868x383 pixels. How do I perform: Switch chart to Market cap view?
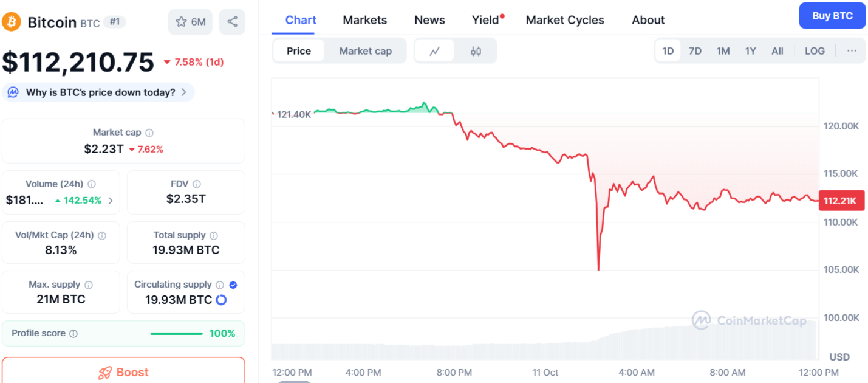click(365, 51)
